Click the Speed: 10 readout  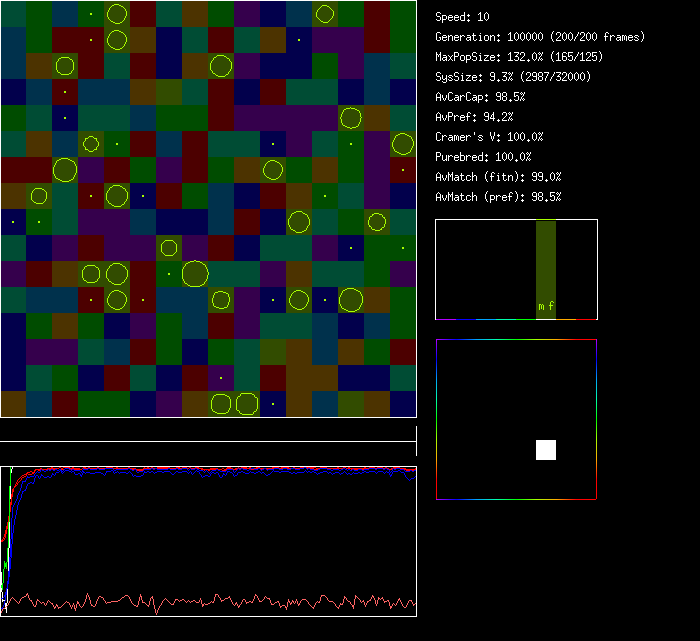463,17
